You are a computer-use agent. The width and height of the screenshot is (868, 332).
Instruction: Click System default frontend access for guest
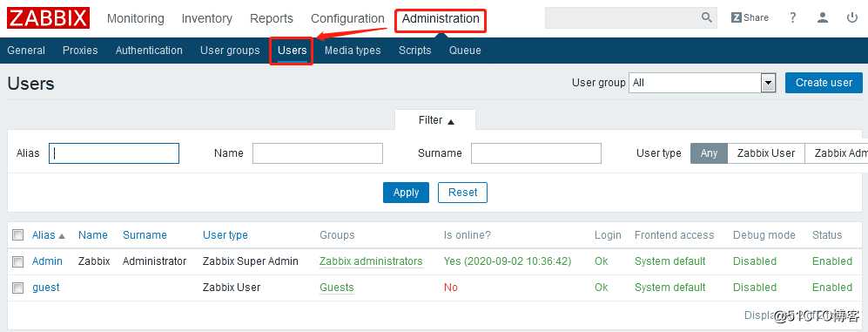pos(670,288)
